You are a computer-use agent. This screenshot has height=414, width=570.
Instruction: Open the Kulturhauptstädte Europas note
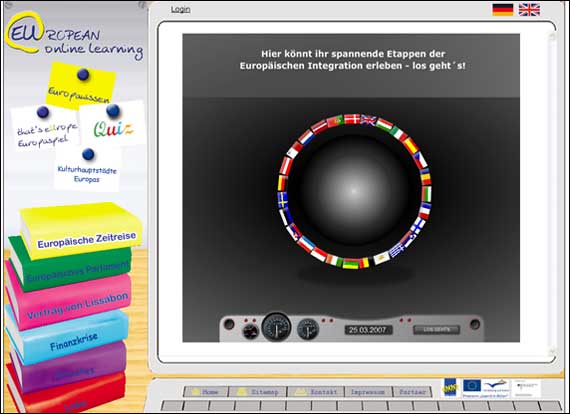click(87, 170)
